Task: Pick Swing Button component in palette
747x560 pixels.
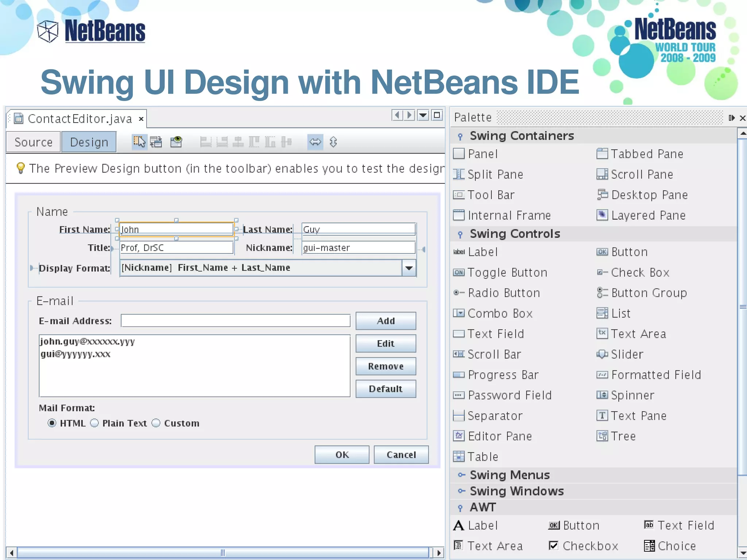Action: point(623,252)
